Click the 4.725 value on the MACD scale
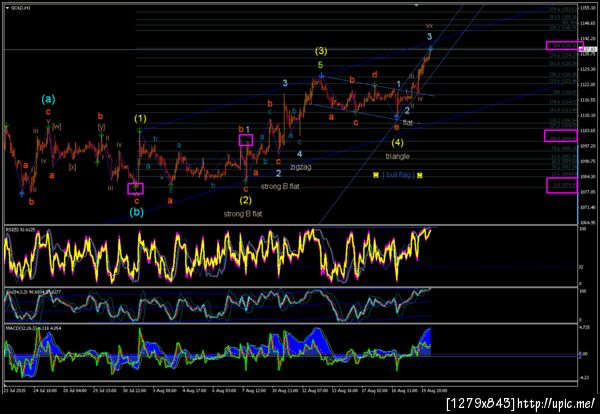This screenshot has width=600, height=414. point(586,327)
